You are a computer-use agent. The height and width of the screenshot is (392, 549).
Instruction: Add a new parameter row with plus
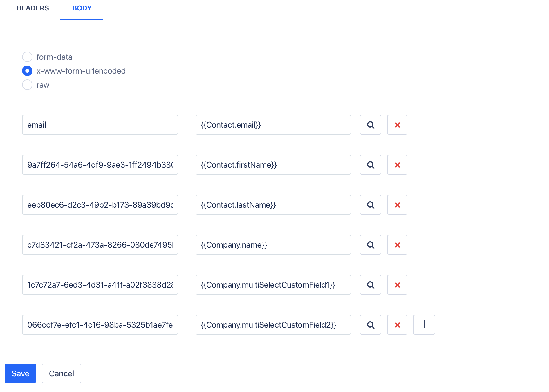pyautogui.click(x=424, y=325)
